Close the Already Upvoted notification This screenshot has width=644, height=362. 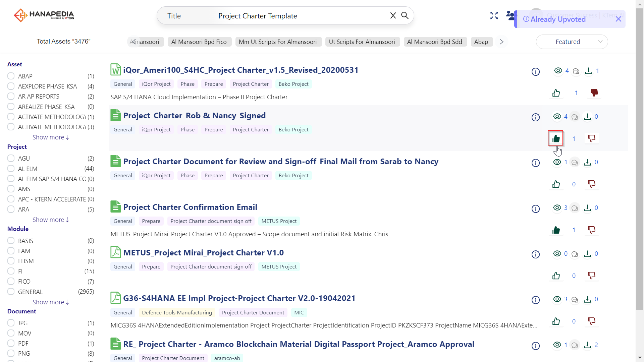[619, 19]
